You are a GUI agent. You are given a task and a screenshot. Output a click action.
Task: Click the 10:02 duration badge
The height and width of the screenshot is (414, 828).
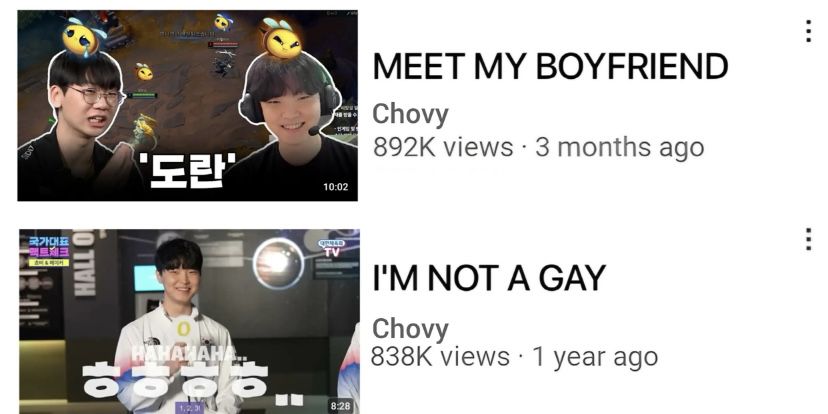coord(336,186)
